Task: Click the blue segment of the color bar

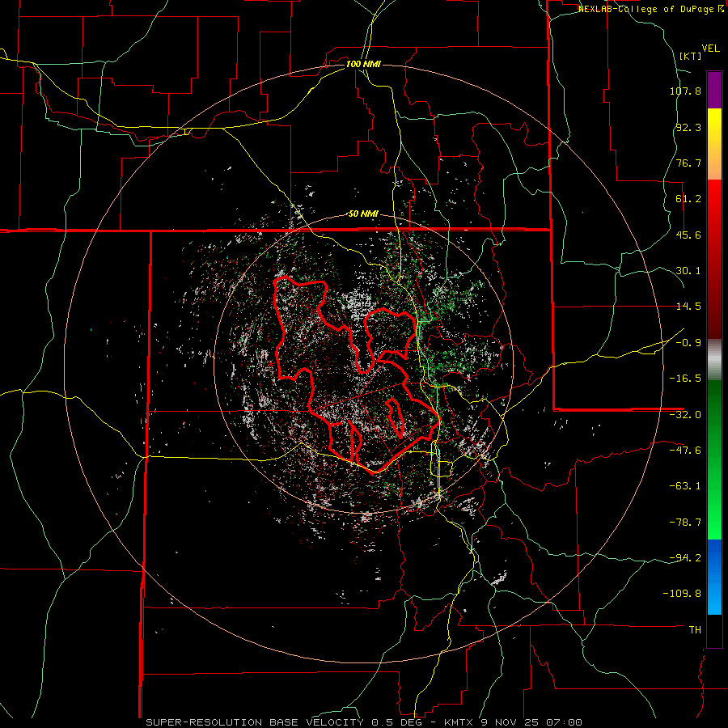Action: pos(714,577)
